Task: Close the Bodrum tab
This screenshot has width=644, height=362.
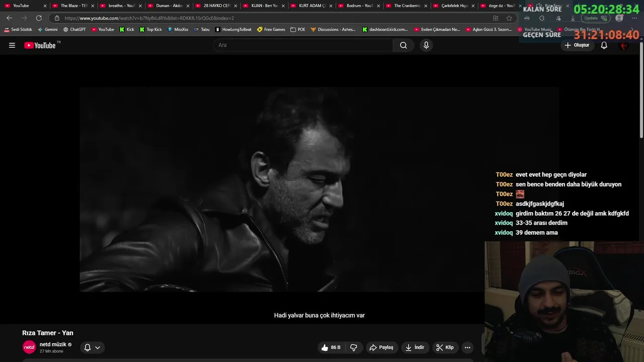Action: pyautogui.click(x=378, y=6)
